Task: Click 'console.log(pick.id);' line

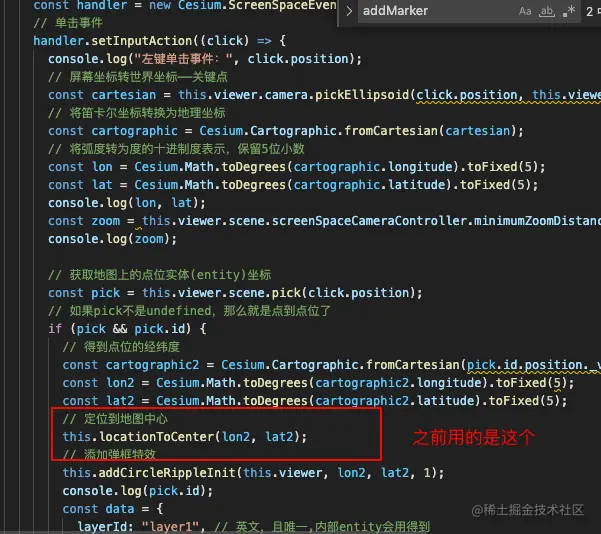Action: tap(138, 491)
